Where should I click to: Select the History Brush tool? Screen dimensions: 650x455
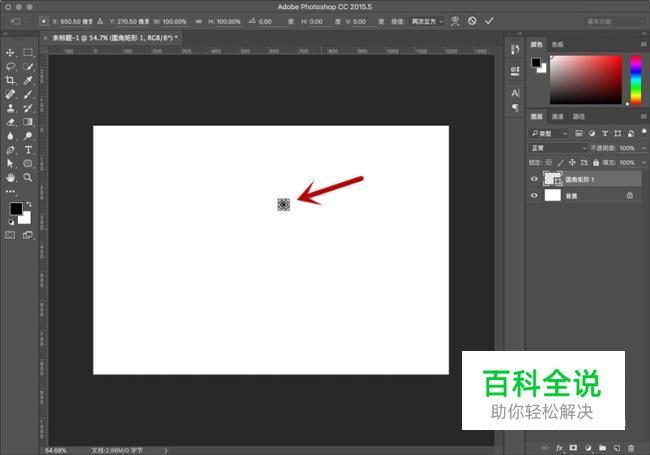(x=28, y=108)
